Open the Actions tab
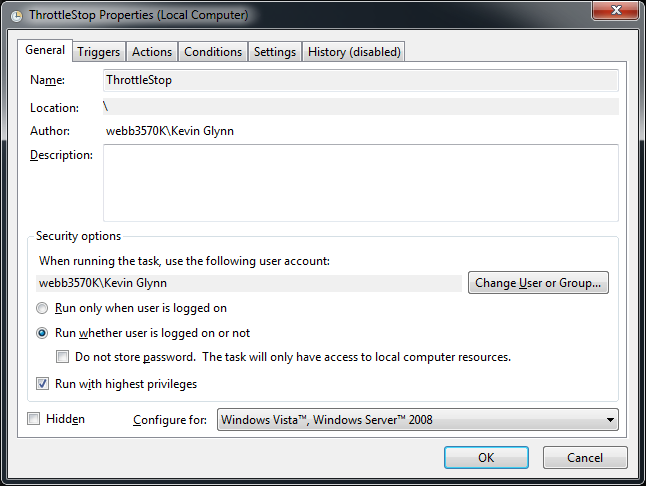The height and width of the screenshot is (486, 646). point(152,52)
